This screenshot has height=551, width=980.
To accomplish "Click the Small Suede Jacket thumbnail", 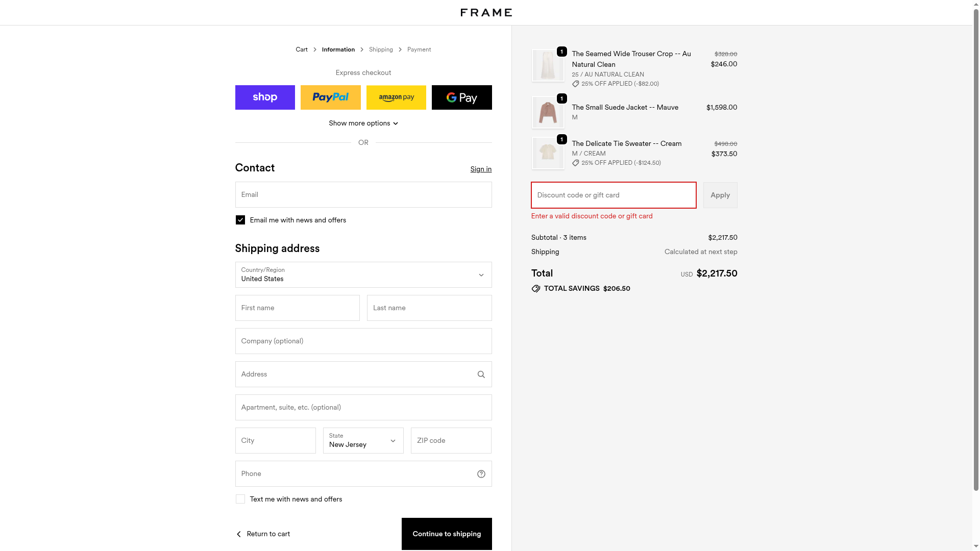I will (x=548, y=112).
